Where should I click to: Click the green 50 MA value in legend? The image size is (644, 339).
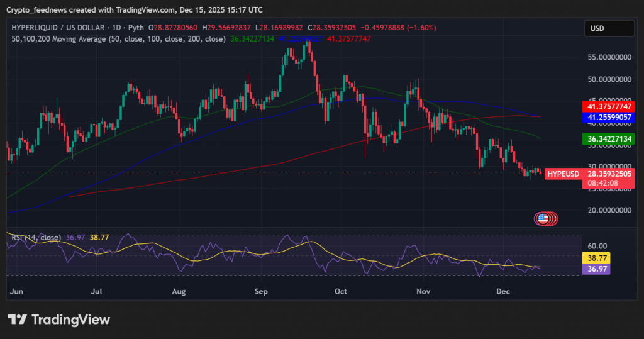point(253,39)
